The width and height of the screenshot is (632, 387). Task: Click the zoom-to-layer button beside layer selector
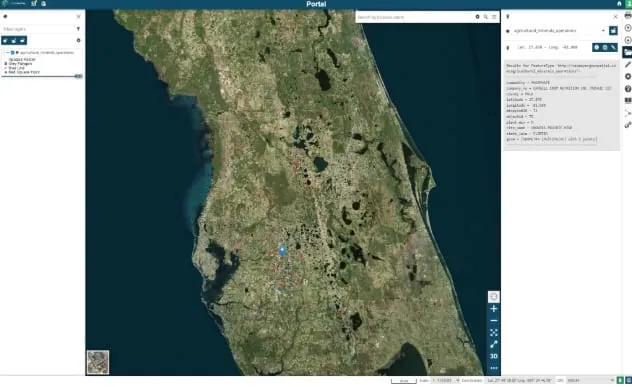tap(613, 31)
